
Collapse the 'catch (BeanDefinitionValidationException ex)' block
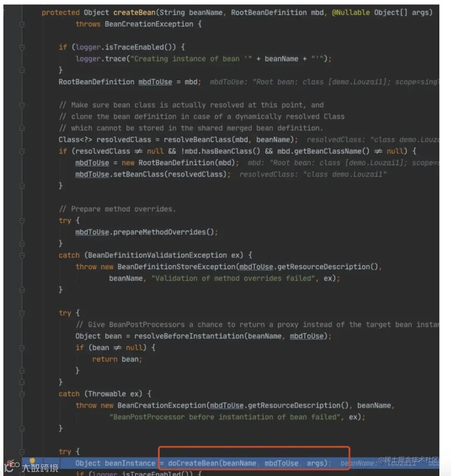coord(22,255)
